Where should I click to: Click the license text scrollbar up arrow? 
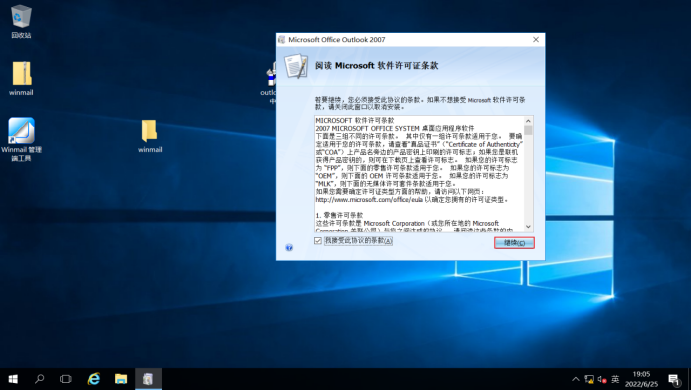pos(528,121)
